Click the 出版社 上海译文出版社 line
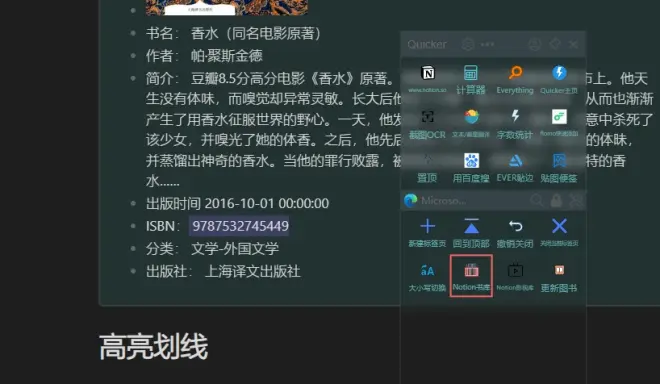This screenshot has width=660, height=384. (x=223, y=271)
